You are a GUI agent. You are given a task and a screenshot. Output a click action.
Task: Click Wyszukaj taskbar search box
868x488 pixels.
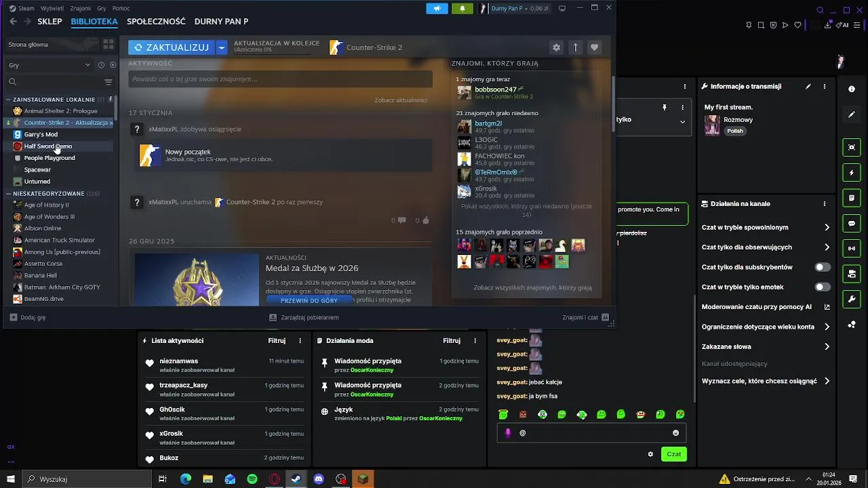click(x=87, y=479)
